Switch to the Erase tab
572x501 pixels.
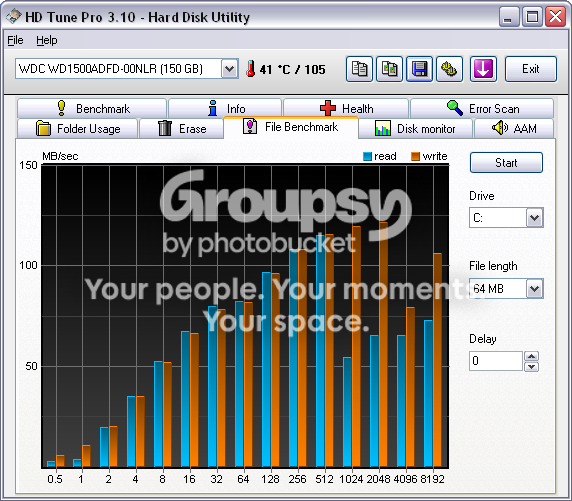click(181, 128)
